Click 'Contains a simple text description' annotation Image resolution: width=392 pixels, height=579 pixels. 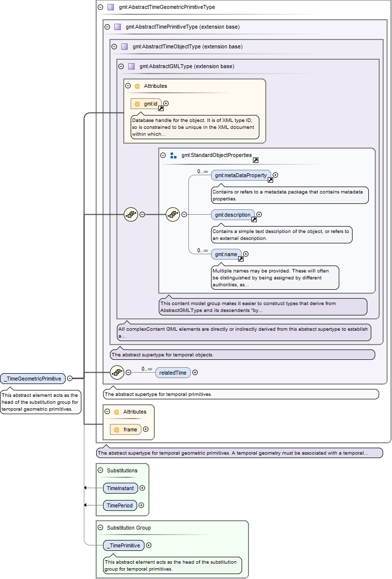point(282,234)
